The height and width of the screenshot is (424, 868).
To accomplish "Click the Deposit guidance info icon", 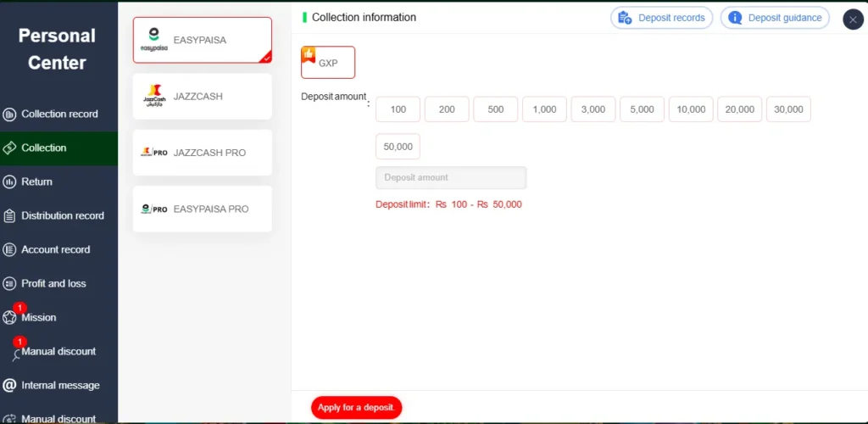I will point(735,18).
